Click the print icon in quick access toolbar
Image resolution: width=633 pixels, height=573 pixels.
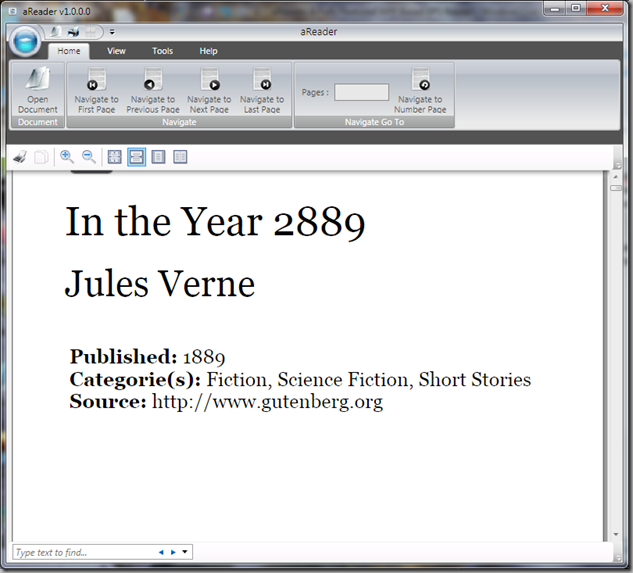[73, 31]
